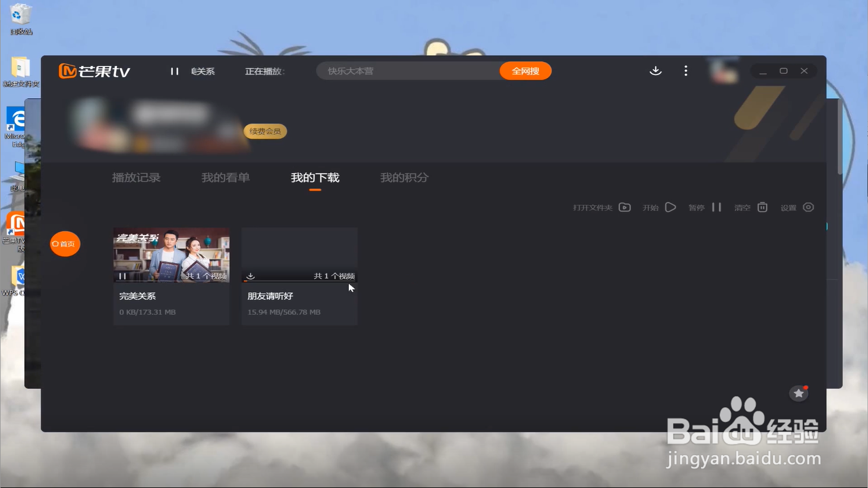The width and height of the screenshot is (868, 488).
Task: Open the downloads icon in header
Action: 655,71
